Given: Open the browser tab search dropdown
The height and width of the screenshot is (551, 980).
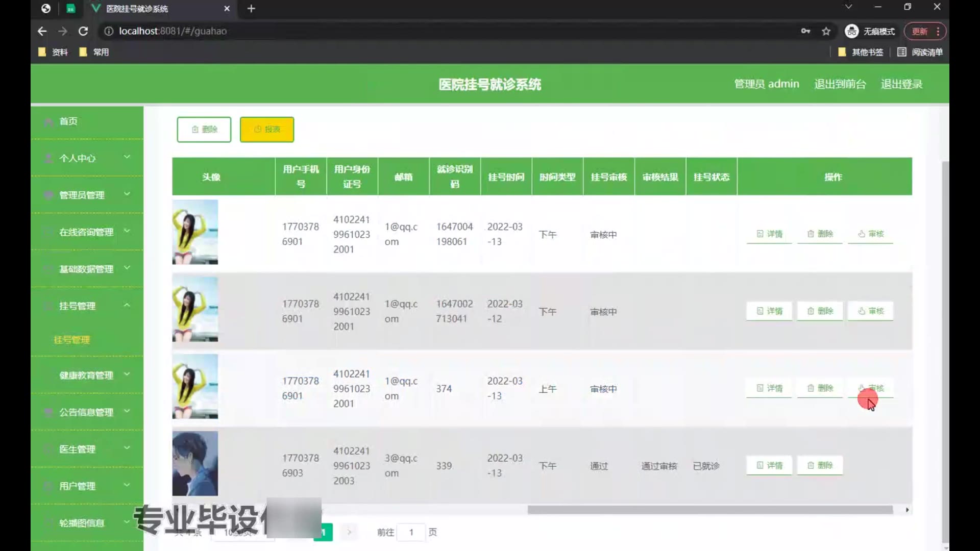Looking at the screenshot, I should [848, 7].
